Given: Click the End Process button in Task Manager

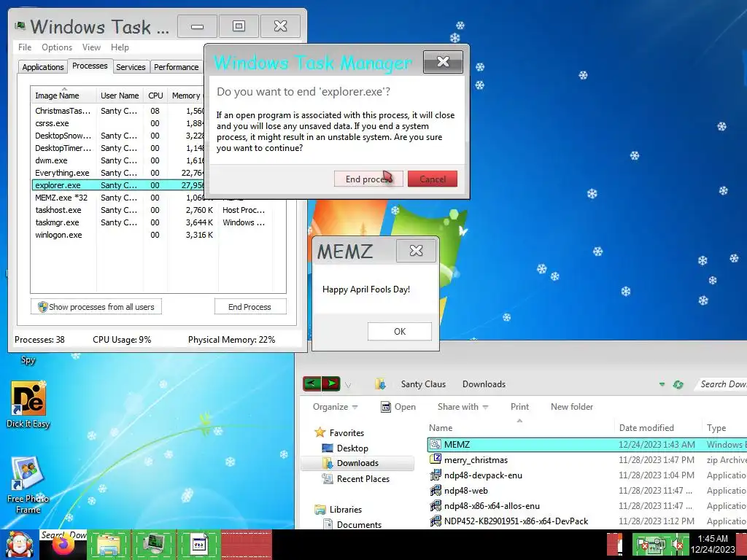Looking at the screenshot, I should tap(249, 307).
